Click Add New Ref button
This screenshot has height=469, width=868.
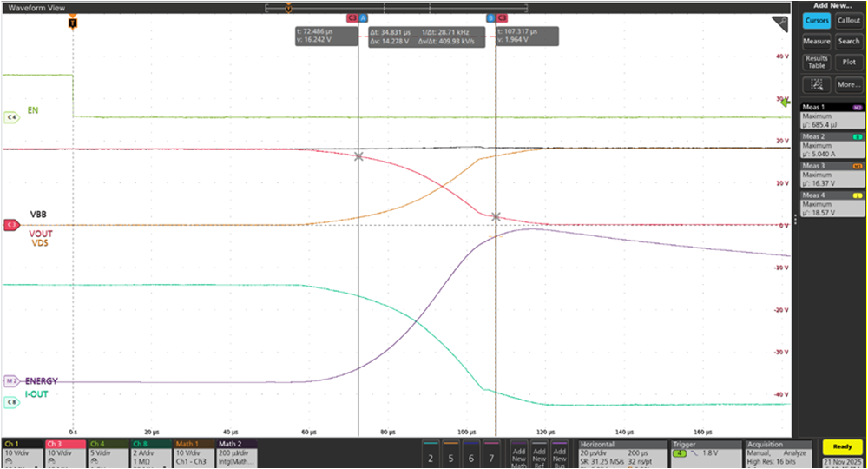coord(539,453)
